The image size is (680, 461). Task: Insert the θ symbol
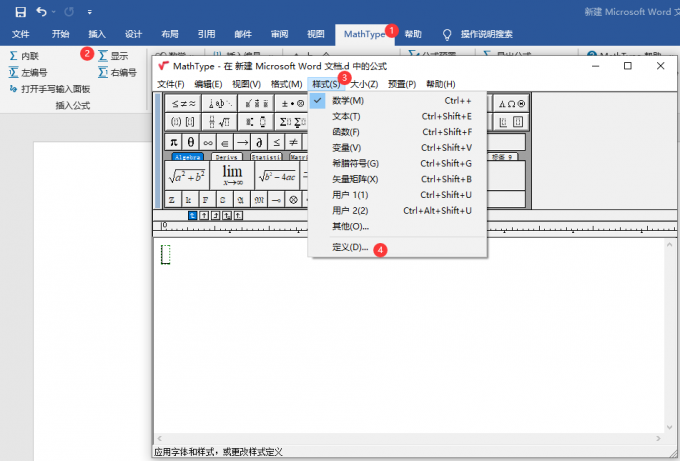pos(190,142)
